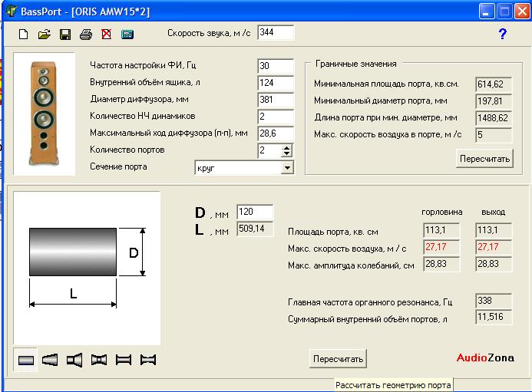Decrease Количество портов with the down arrow
This screenshot has height=392, width=532.
(288, 154)
